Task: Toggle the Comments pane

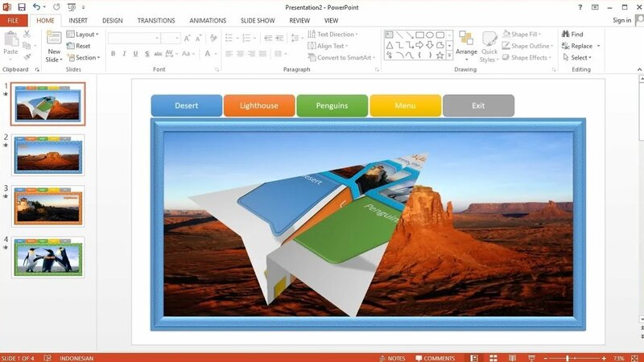Action: pyautogui.click(x=435, y=358)
